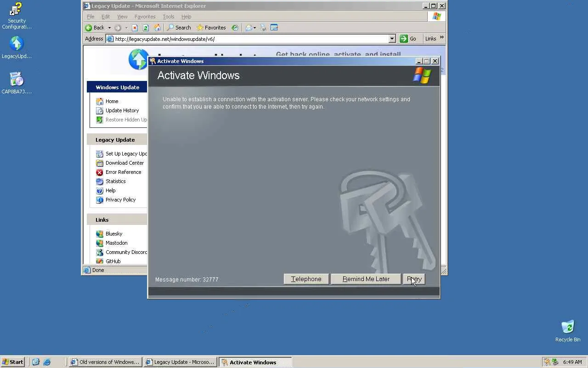
Task: Select the CAP8BA7J disc icon on desktop
Action: pos(17,83)
